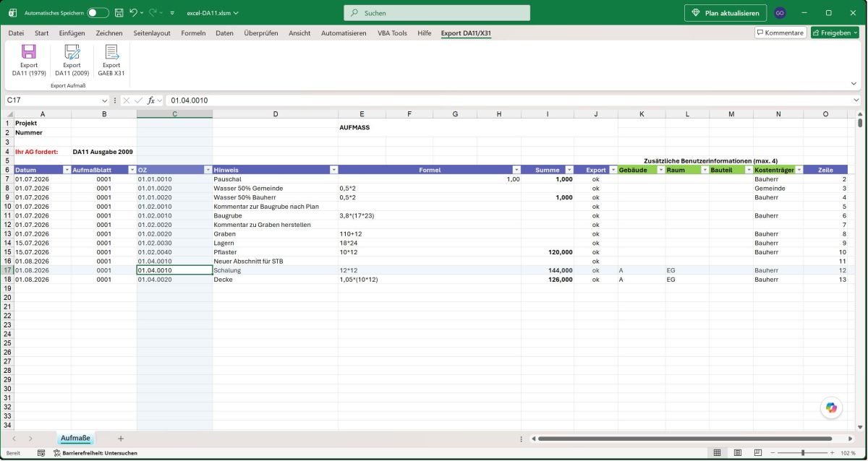Open the Undo history dropdown arrow
The height and width of the screenshot is (461, 868).
pos(141,13)
